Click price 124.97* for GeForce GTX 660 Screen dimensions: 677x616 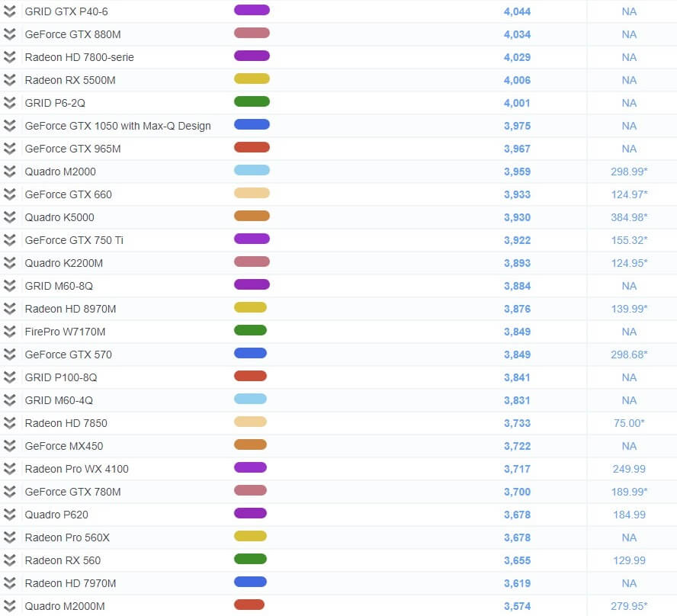pos(629,194)
